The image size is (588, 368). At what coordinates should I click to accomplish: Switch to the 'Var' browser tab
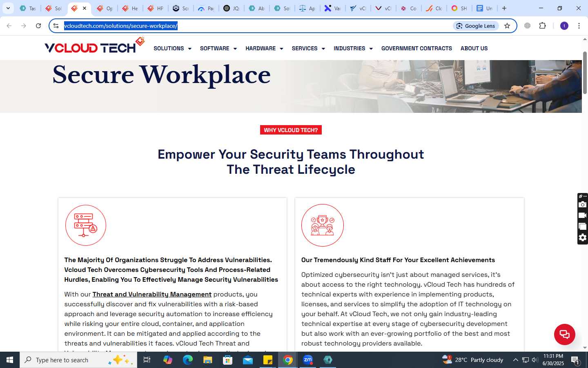click(x=332, y=8)
